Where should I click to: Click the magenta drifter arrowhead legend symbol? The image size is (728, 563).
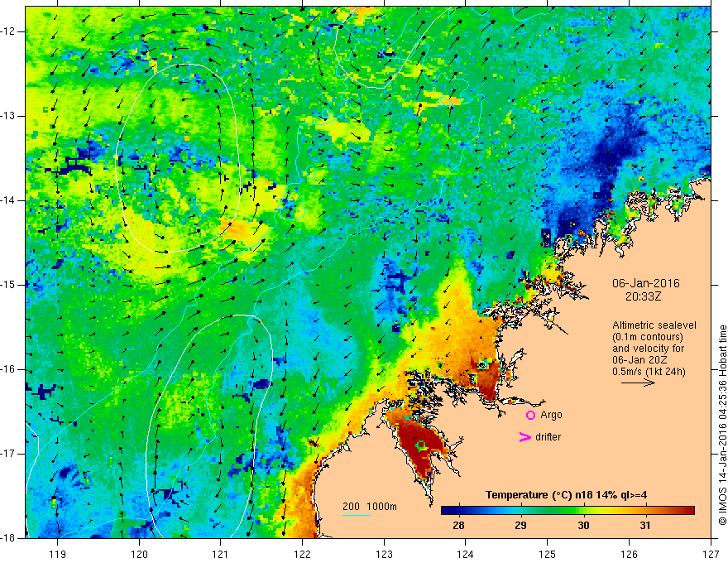point(524,437)
